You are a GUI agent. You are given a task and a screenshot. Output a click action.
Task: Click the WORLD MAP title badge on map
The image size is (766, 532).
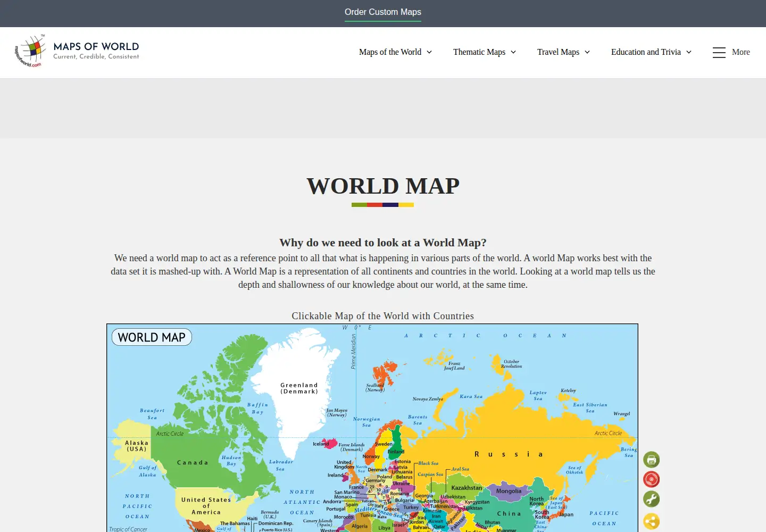pos(152,337)
